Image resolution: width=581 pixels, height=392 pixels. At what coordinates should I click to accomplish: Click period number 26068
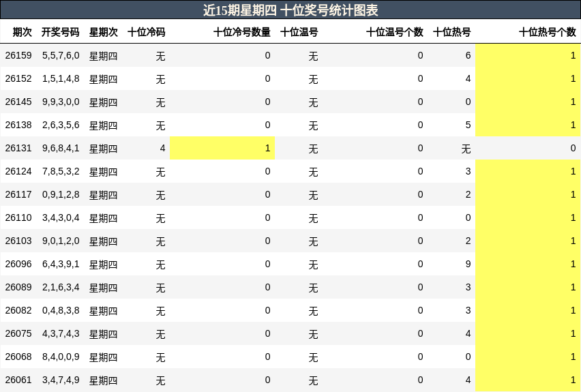tap(18, 357)
